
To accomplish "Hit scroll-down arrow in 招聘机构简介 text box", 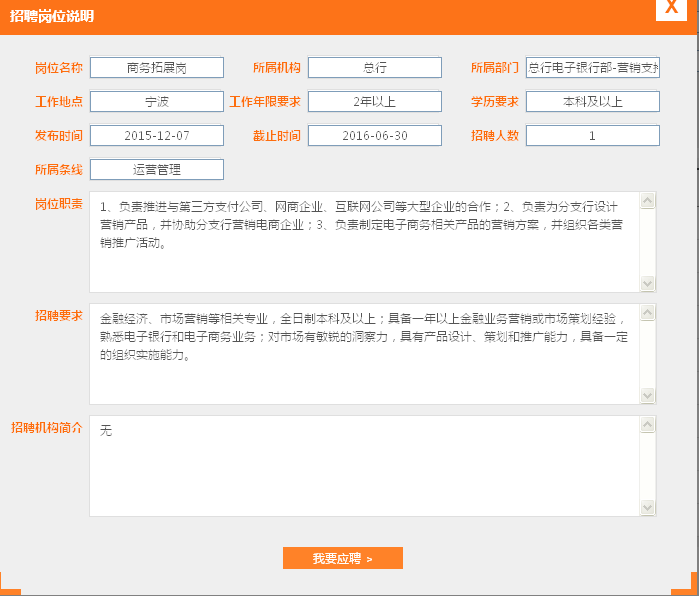I will [647, 508].
